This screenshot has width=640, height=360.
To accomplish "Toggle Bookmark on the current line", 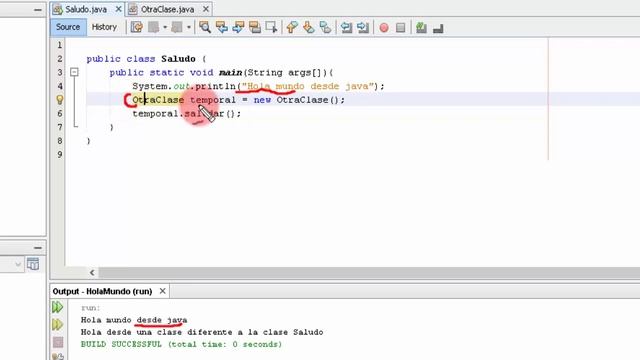I will coord(325,27).
